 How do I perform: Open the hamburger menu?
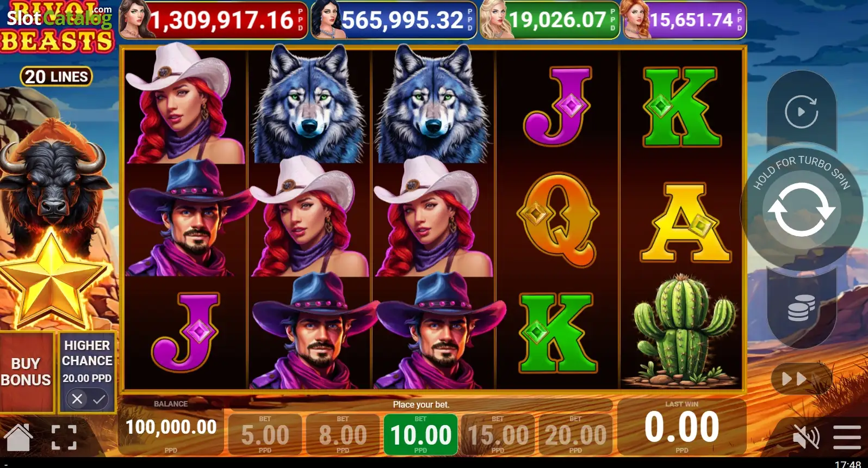click(847, 437)
